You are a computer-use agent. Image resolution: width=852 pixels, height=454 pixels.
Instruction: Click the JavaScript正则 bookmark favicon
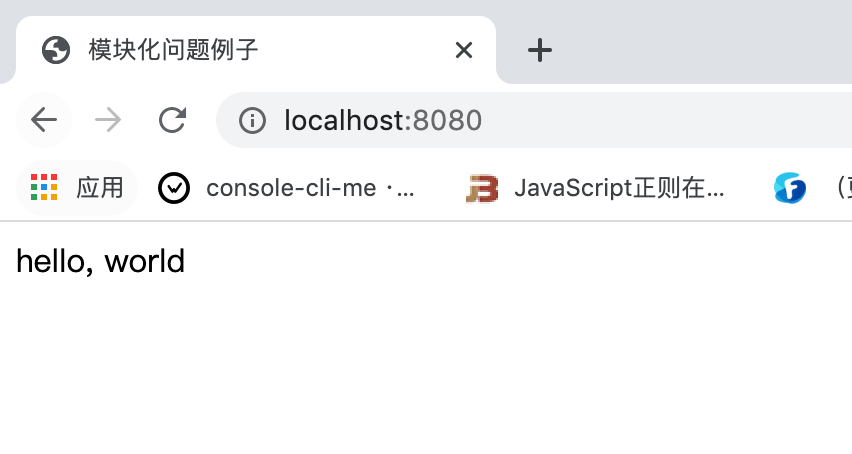(x=482, y=187)
